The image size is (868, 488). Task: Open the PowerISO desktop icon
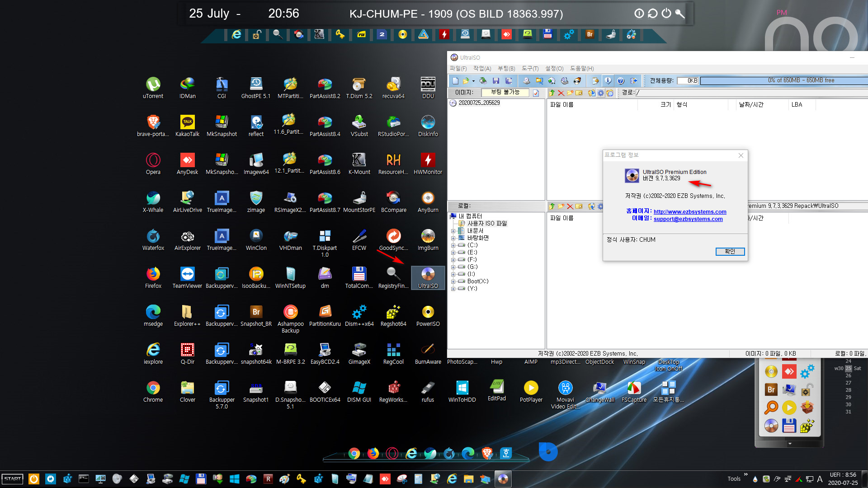point(428,316)
